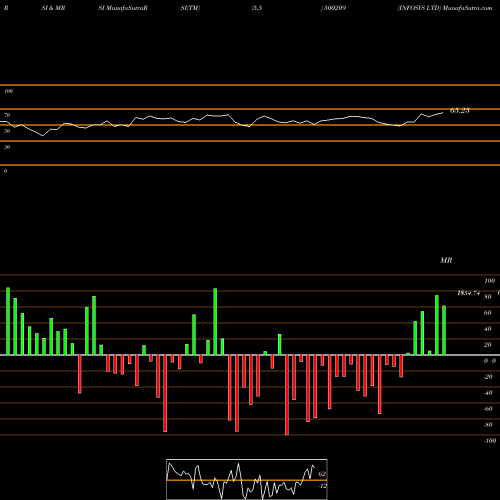Click the MR axis label -60
500x500 pixels.
[x=488, y=409]
